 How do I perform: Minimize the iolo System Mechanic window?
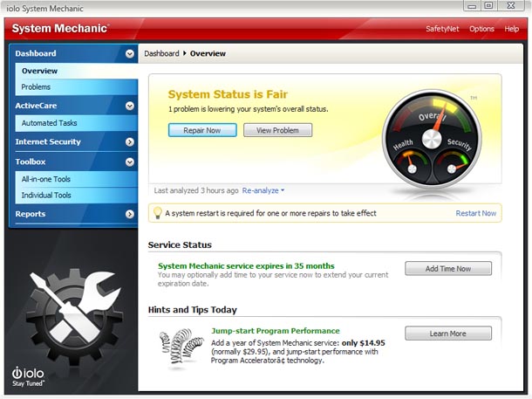472,6
